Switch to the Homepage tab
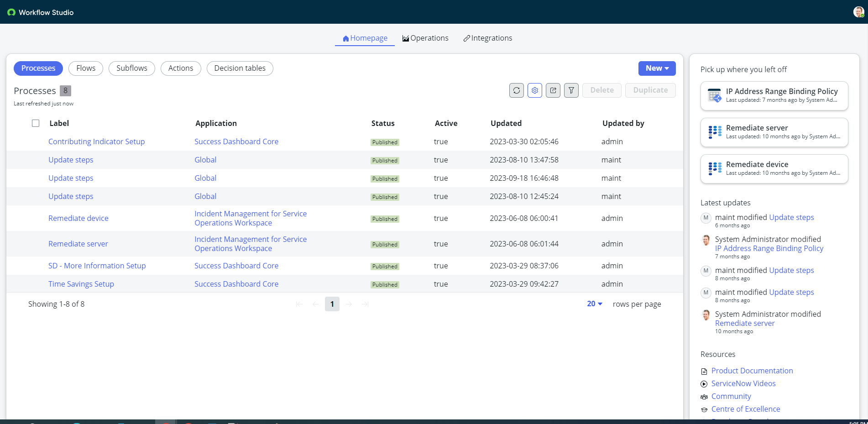 click(x=365, y=38)
